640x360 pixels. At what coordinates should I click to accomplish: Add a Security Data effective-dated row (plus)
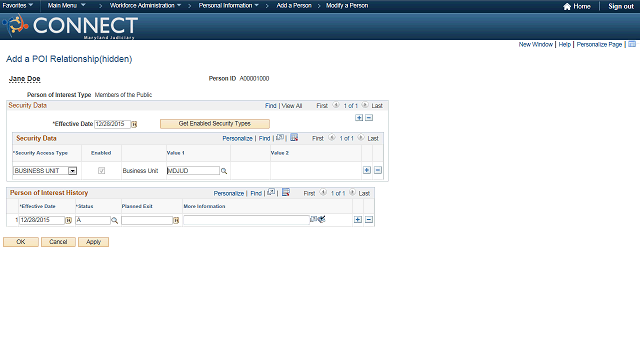[x=359, y=118]
